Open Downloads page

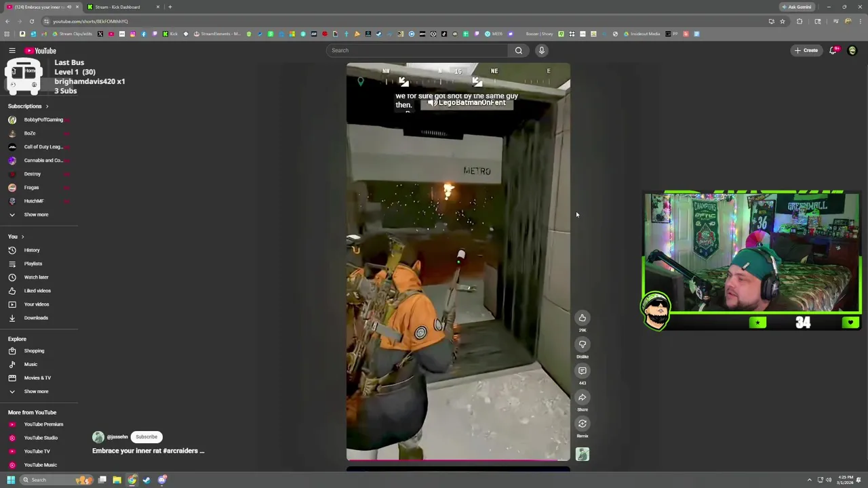pos(38,318)
